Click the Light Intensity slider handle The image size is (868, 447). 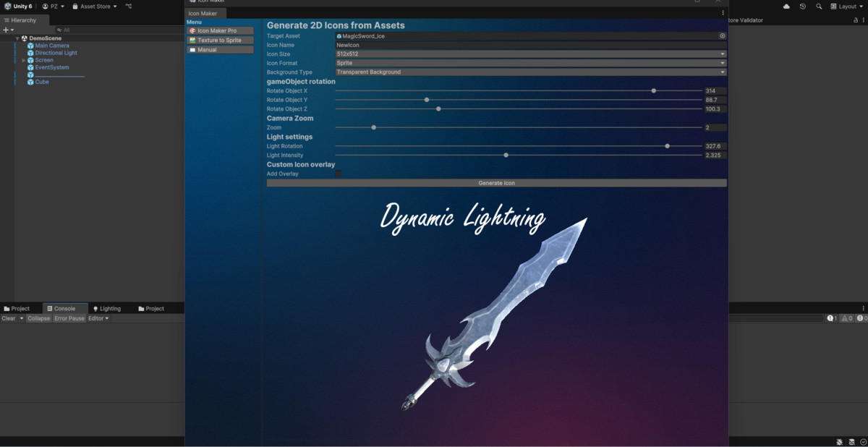[506, 156]
